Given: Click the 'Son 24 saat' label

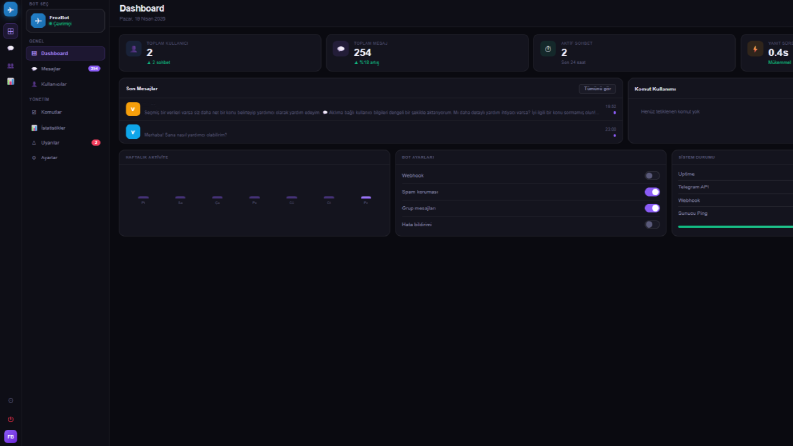Looking at the screenshot, I should [x=573, y=63].
